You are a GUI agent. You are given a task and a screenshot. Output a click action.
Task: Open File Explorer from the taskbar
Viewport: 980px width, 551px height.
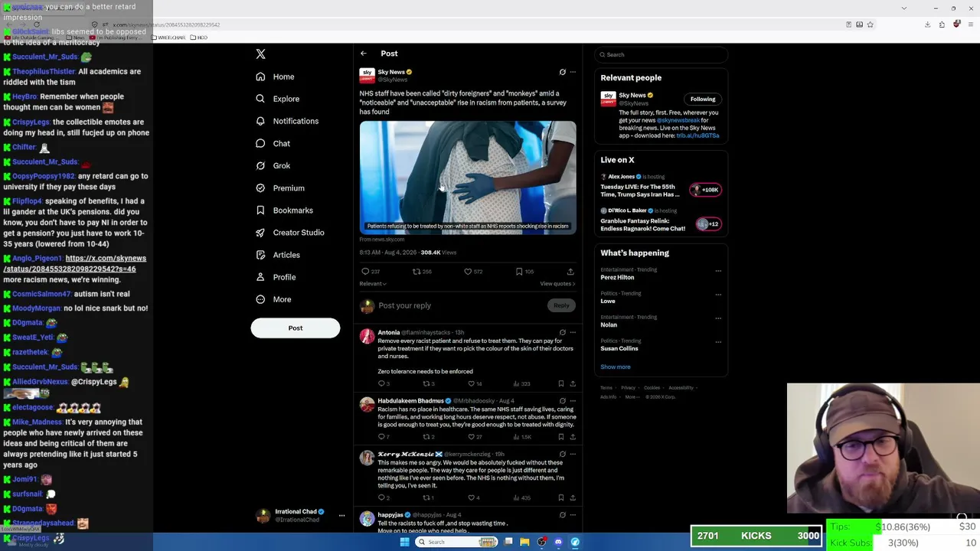click(524, 542)
